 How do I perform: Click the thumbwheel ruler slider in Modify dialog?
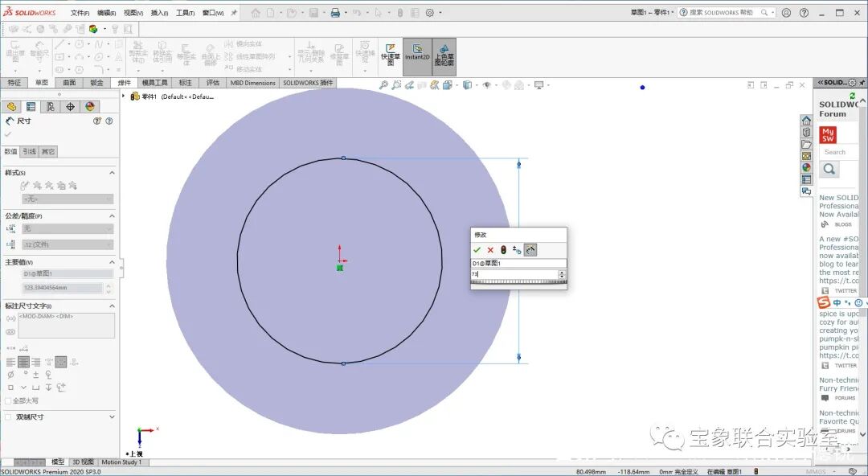tap(518, 282)
